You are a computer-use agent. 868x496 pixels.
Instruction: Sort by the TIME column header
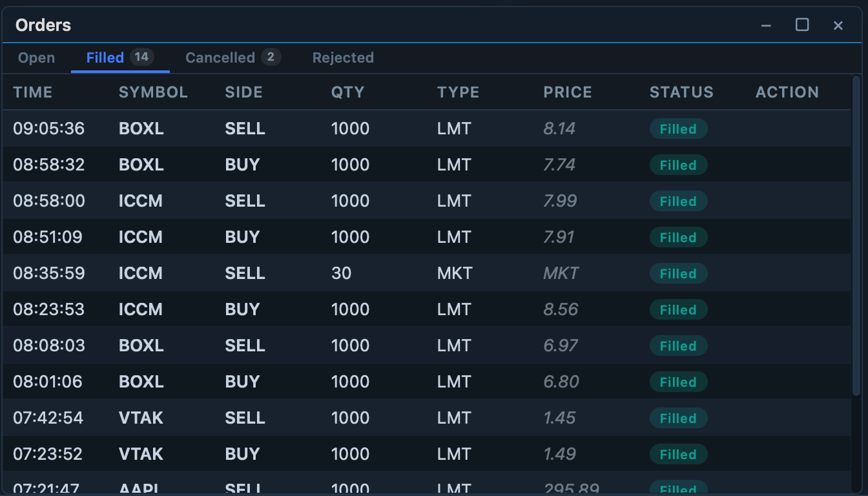point(33,92)
